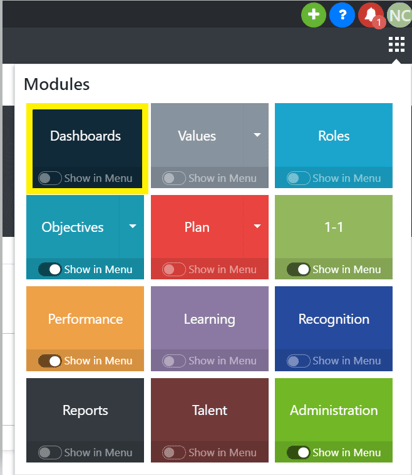Open the NC user avatar menu
412x475 pixels.
point(399,15)
